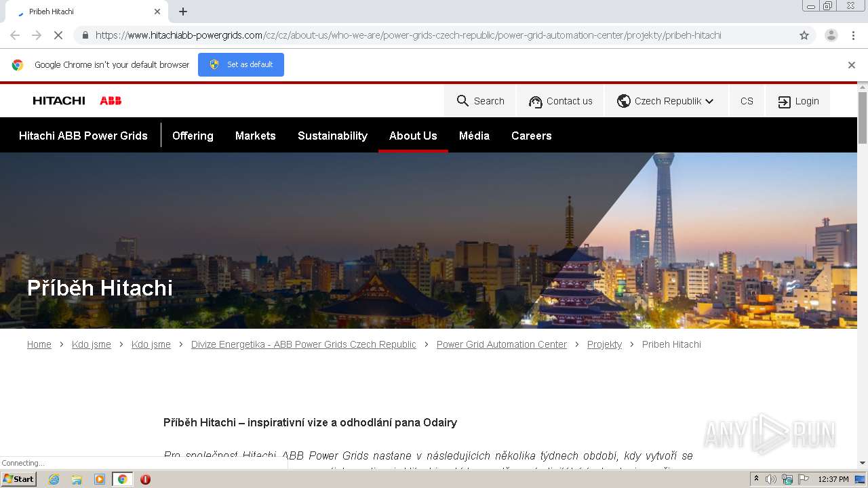Click the red Opera taskbar icon

(x=145, y=479)
